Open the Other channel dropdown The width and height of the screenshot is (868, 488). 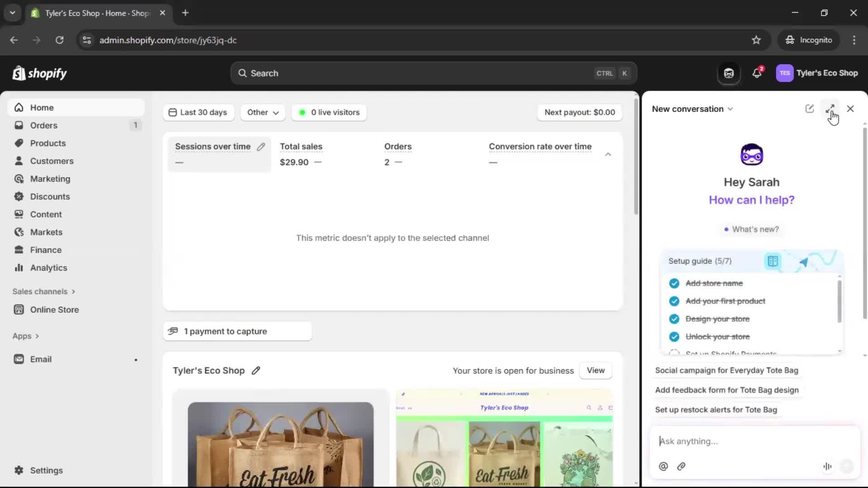click(263, 113)
